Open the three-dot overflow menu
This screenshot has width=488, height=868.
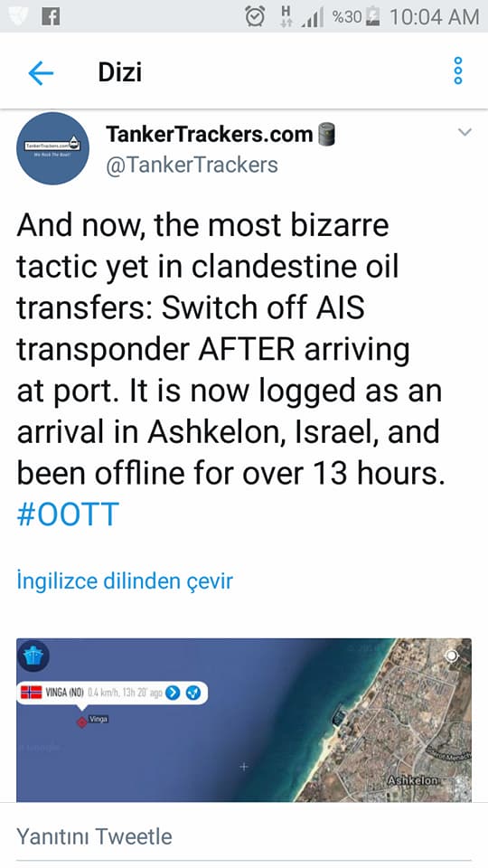click(x=457, y=71)
